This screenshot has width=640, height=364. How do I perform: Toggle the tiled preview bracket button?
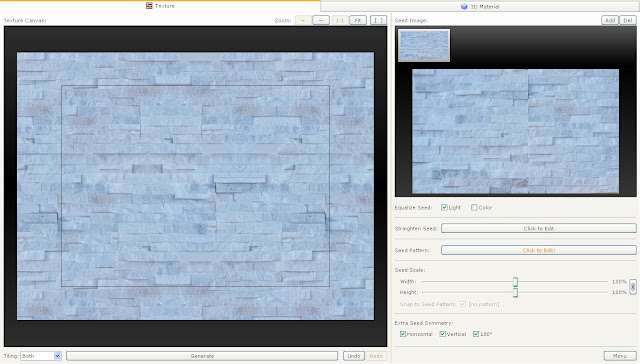click(378, 20)
